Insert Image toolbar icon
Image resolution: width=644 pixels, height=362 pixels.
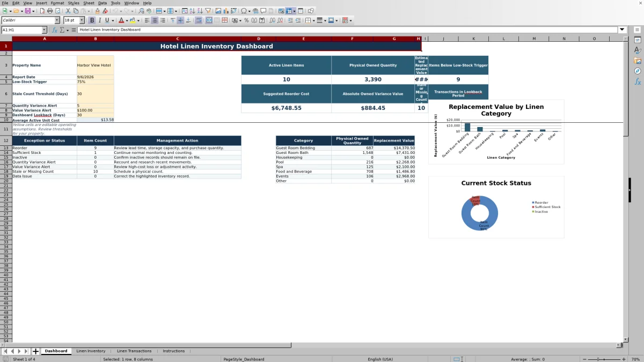[x=218, y=11]
